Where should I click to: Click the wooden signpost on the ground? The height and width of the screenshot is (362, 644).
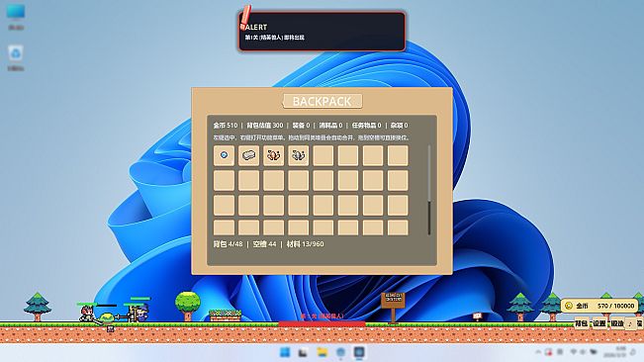tap(393, 308)
